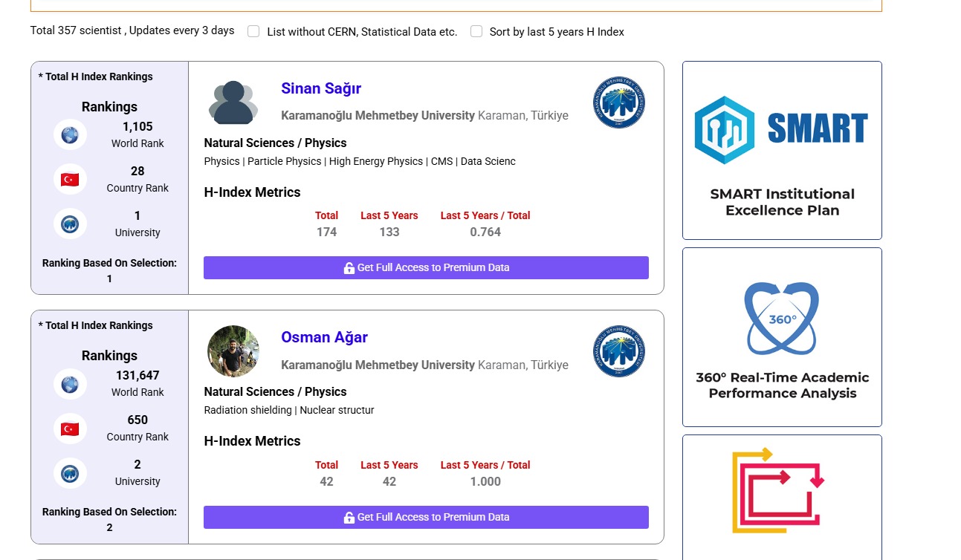Click total H-index value 174

[x=326, y=232]
